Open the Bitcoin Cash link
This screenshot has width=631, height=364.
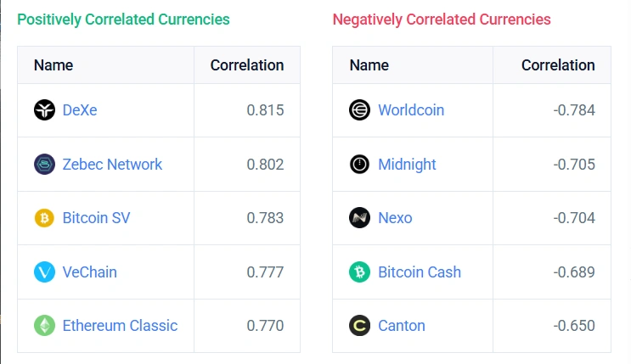pyautogui.click(x=420, y=272)
